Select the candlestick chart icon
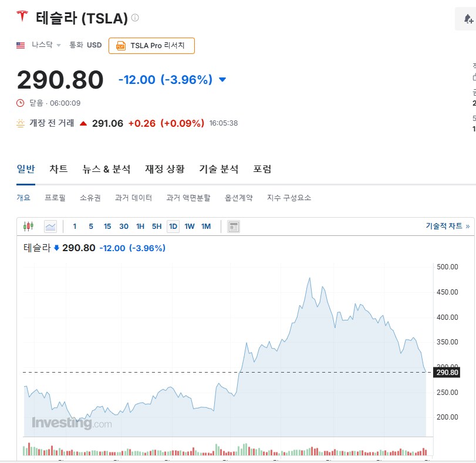This screenshot has height=463, width=476. click(x=28, y=226)
